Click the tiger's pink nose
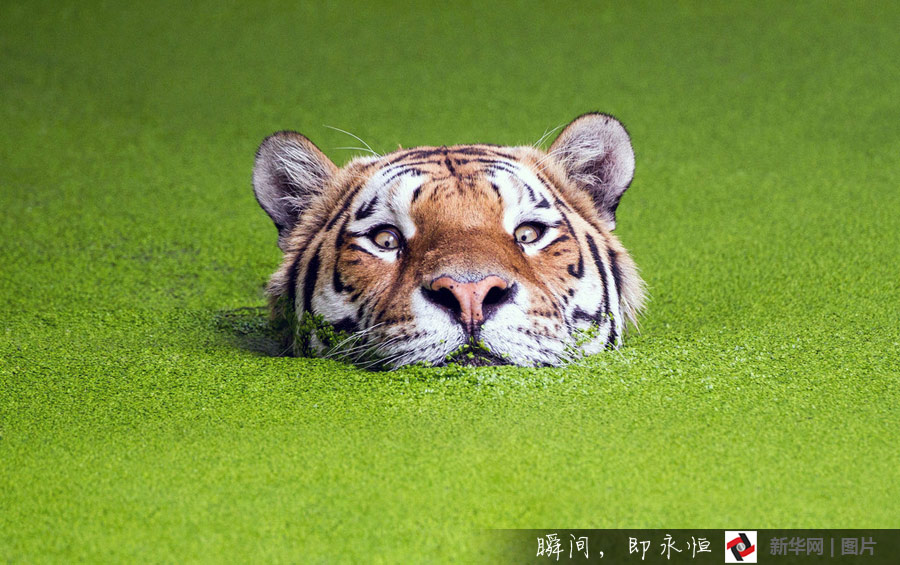The width and height of the screenshot is (900, 565). pyautogui.click(x=468, y=296)
